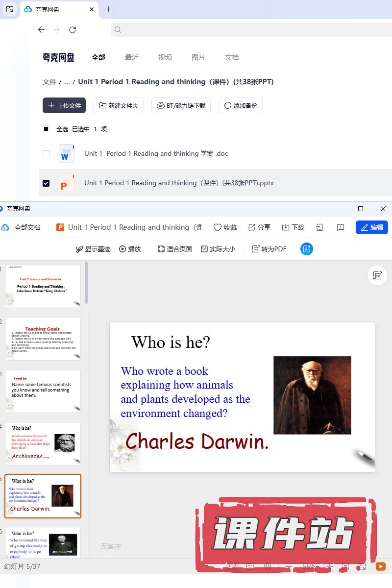The image size is (392, 588).
Task: Click 显示墨迹 show ink icon
Action: pyautogui.click(x=79, y=249)
